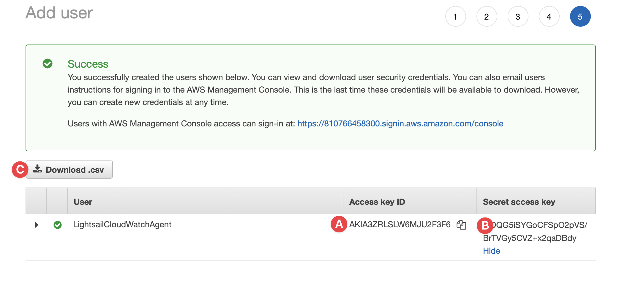Click the Add user page heading
Screen dimensions: 644x308
[59, 13]
